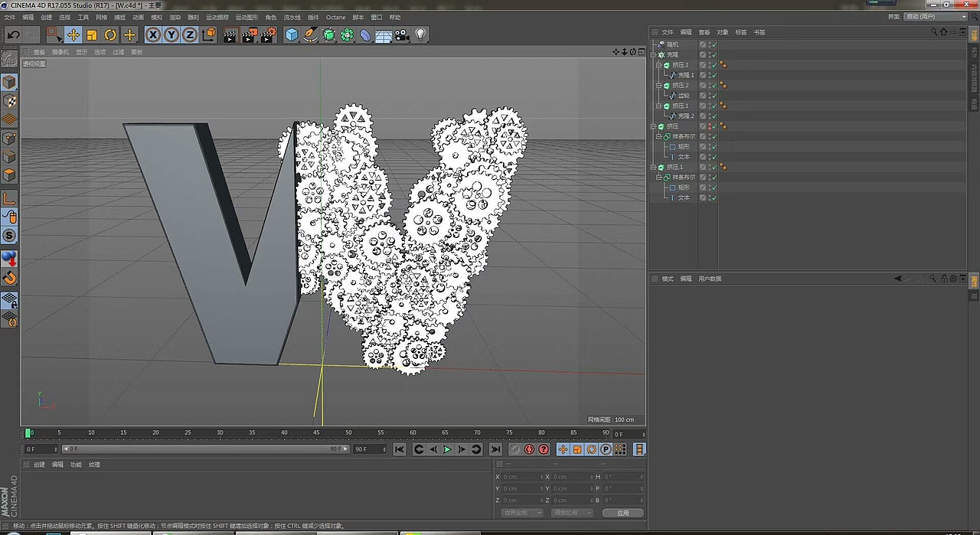Image resolution: width=980 pixels, height=535 pixels.
Task: Click the red visibility dot on 挤压 object
Action: click(x=710, y=124)
